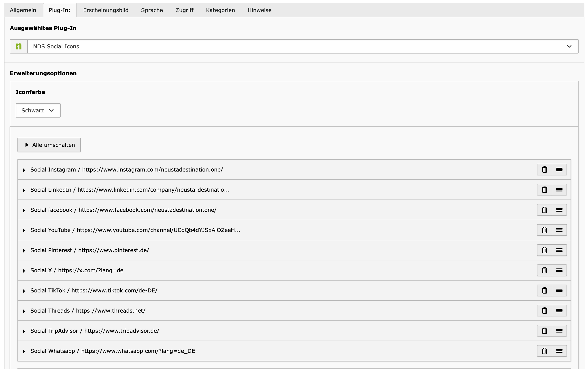
Task: Click the green NDS plug-in icon
Action: (19, 46)
